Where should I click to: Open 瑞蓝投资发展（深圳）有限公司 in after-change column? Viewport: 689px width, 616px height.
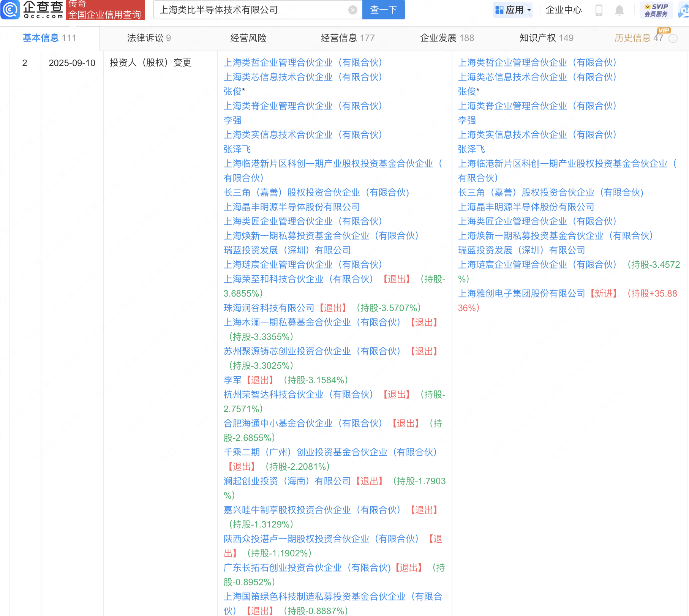click(x=521, y=250)
